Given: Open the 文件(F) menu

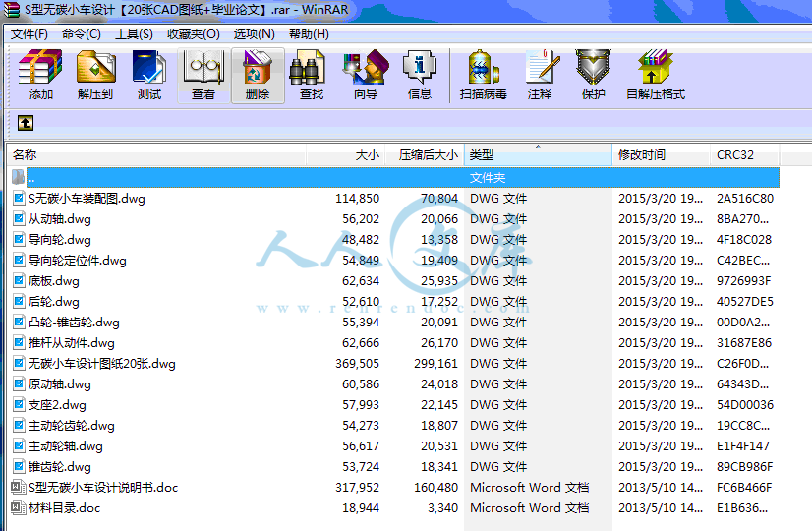Looking at the screenshot, I should [x=29, y=34].
